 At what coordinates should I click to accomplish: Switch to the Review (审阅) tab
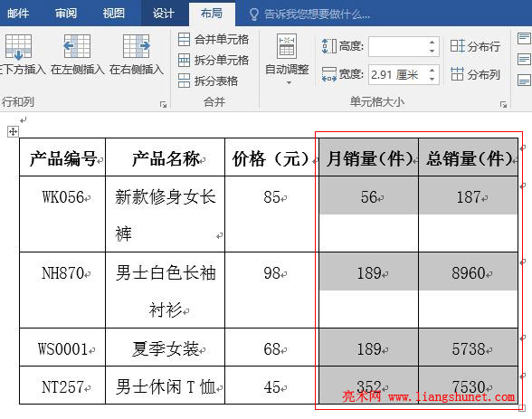coord(65,14)
